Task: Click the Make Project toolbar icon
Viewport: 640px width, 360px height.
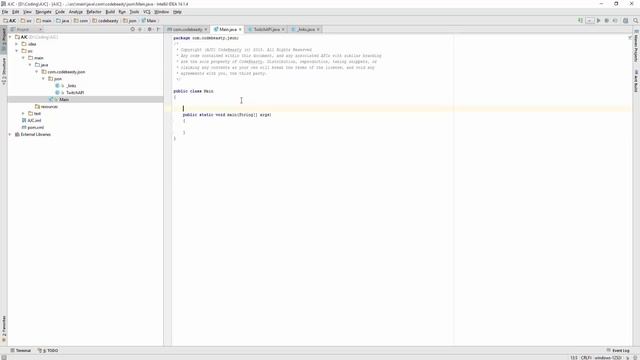Action: click(580, 20)
